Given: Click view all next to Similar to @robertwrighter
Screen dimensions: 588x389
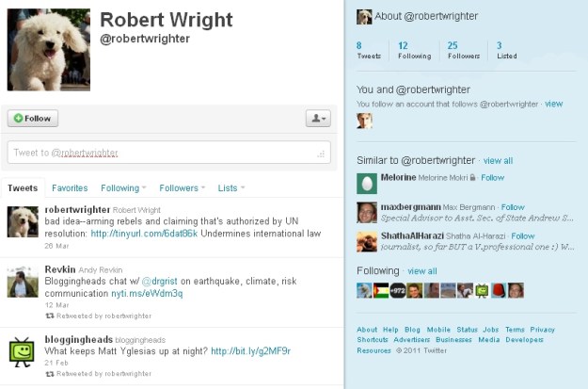Looking at the screenshot, I should (498, 161).
